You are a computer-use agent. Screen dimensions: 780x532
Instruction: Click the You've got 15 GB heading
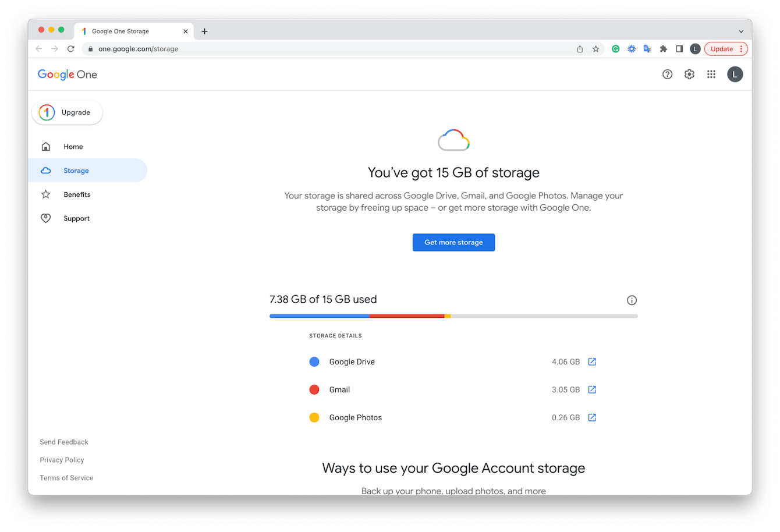tap(453, 172)
